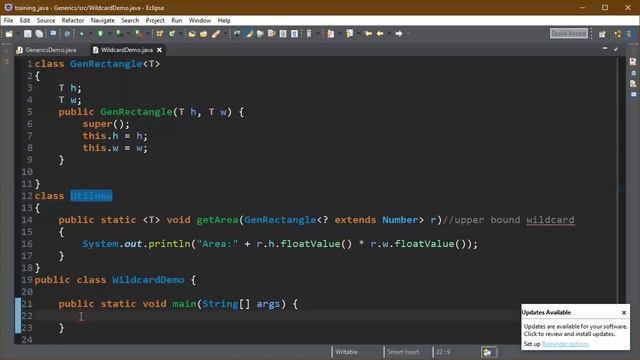Open the fourth icon in right sidebar
Viewport: 640px width, 360px height.
633,94
